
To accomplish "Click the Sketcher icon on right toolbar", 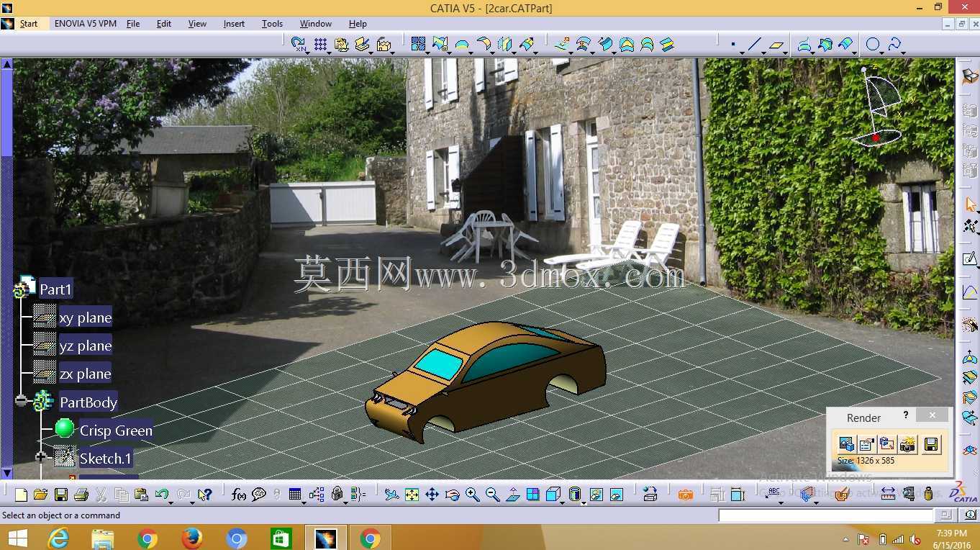I will pyautogui.click(x=970, y=259).
